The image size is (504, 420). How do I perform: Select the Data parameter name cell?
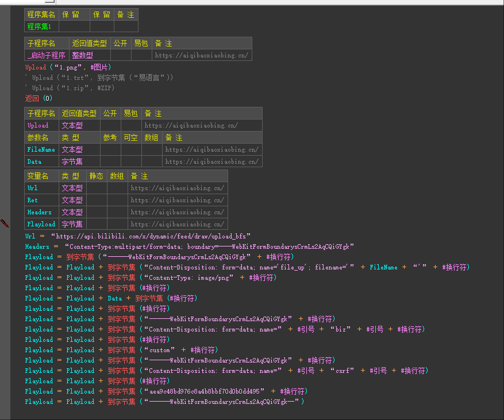coord(41,161)
